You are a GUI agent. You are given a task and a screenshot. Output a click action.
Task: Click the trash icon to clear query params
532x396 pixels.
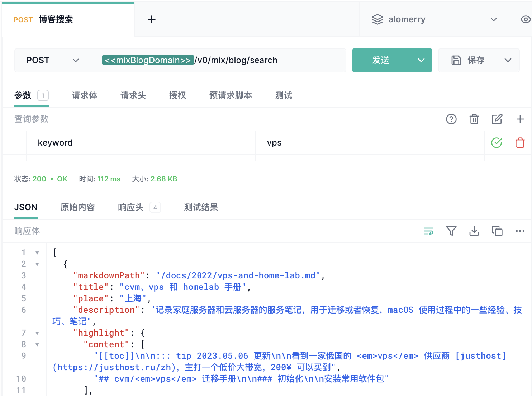click(474, 119)
